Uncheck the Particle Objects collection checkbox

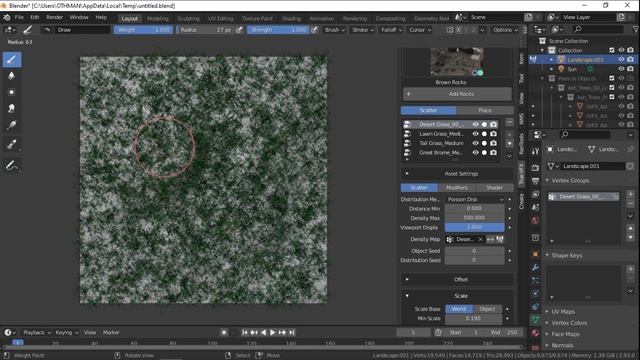(611, 78)
